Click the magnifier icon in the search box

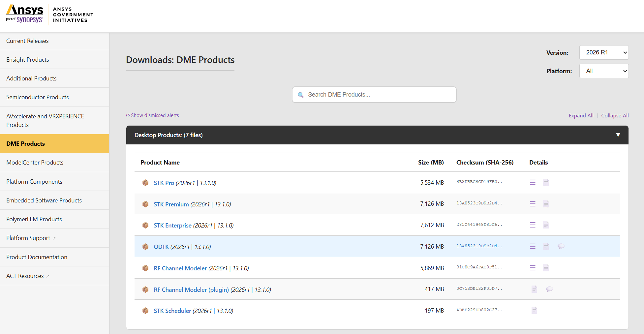tap(301, 95)
